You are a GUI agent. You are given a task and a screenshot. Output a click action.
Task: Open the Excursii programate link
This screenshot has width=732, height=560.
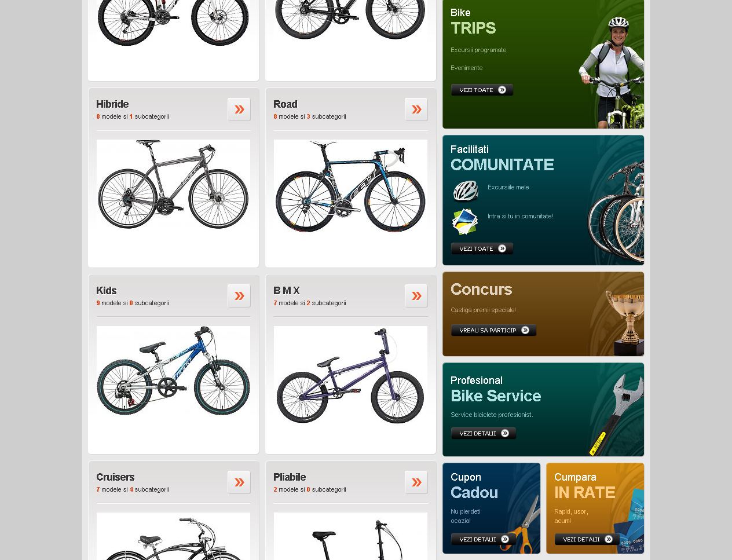coord(478,50)
